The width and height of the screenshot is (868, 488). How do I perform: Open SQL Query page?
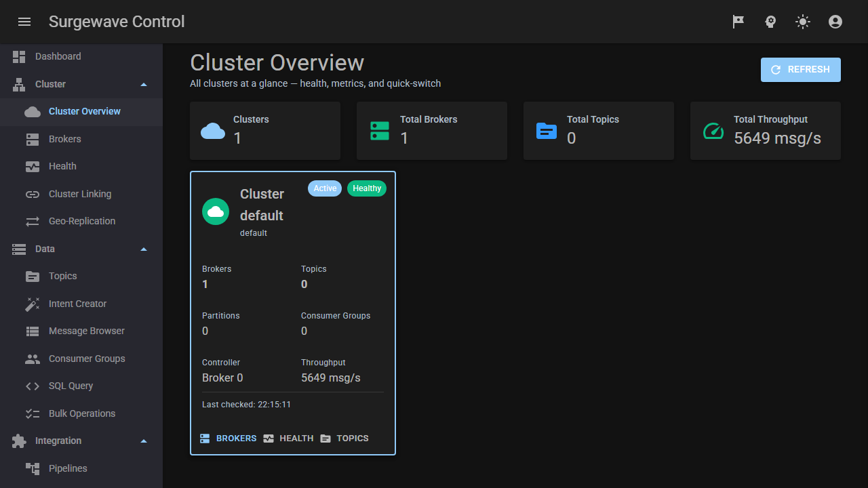point(81,386)
